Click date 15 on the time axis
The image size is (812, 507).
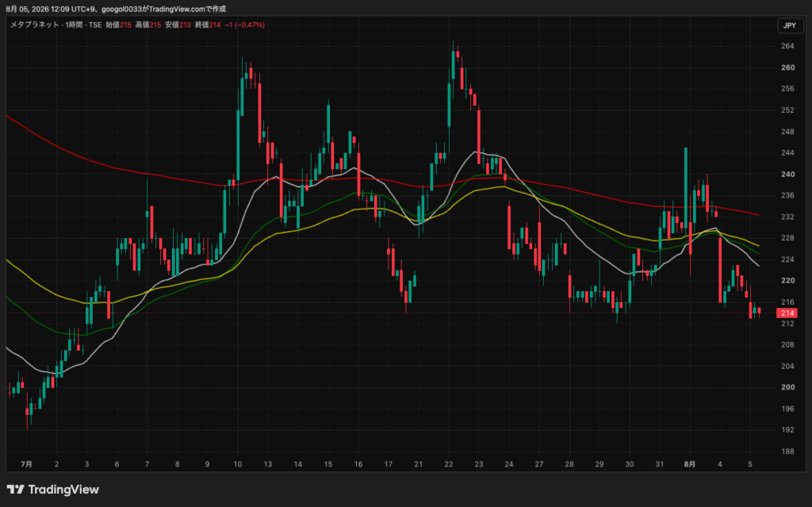[327, 464]
